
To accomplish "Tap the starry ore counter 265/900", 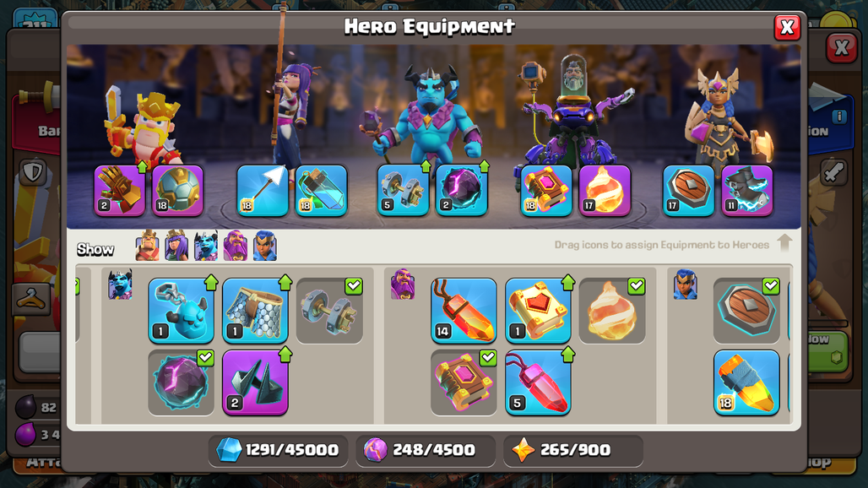I will (573, 450).
